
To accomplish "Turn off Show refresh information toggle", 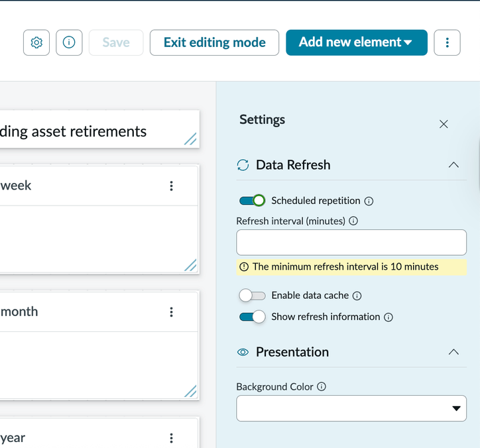I will (x=252, y=317).
